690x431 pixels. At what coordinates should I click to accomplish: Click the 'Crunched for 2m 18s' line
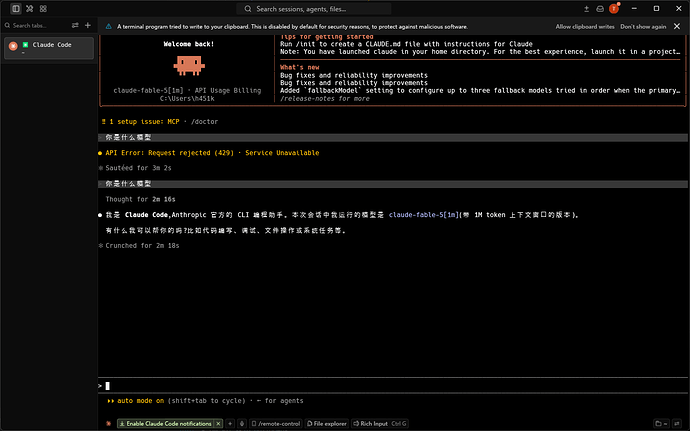click(142, 246)
